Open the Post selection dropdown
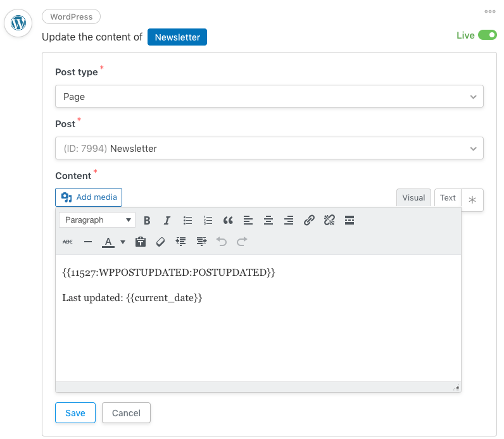Image resolution: width=504 pixels, height=439 pixels. tap(269, 148)
